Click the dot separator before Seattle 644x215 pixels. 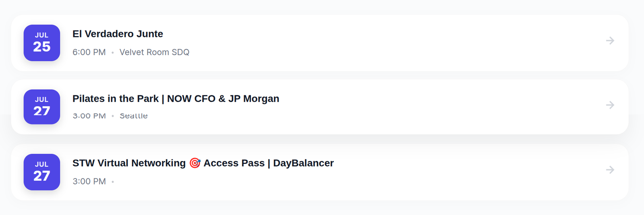(113, 116)
